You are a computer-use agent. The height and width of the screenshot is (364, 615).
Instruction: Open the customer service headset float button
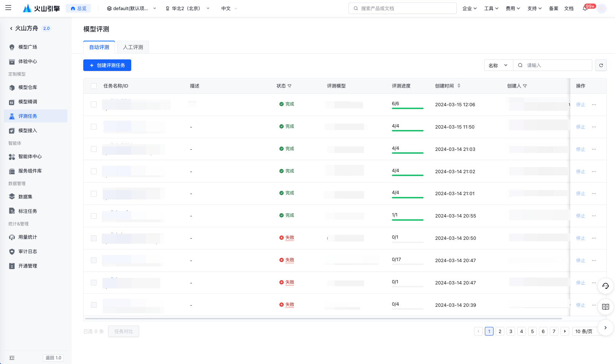coord(606,286)
